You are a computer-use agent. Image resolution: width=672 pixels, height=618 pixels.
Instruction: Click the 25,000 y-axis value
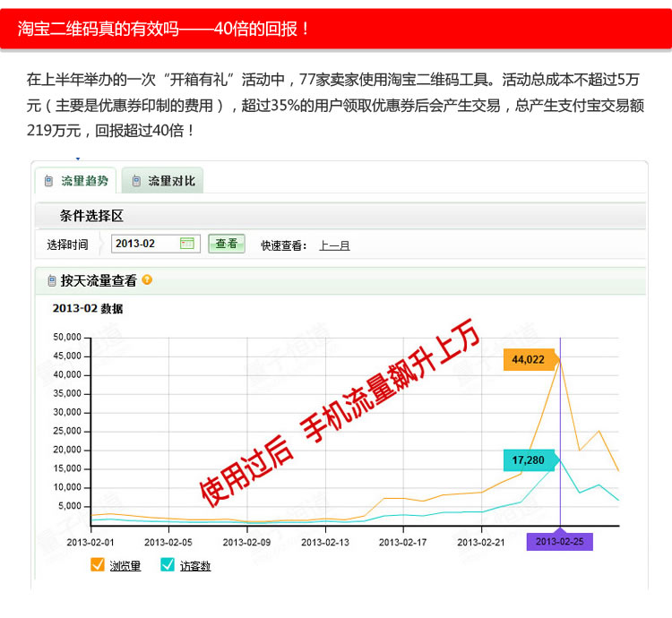(x=67, y=431)
